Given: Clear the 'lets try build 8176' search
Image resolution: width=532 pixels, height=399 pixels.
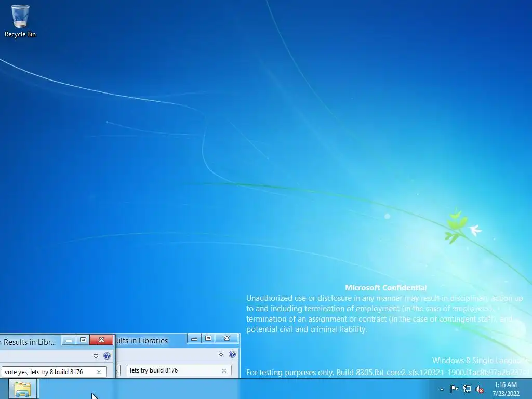Looking at the screenshot, I should tap(224, 371).
